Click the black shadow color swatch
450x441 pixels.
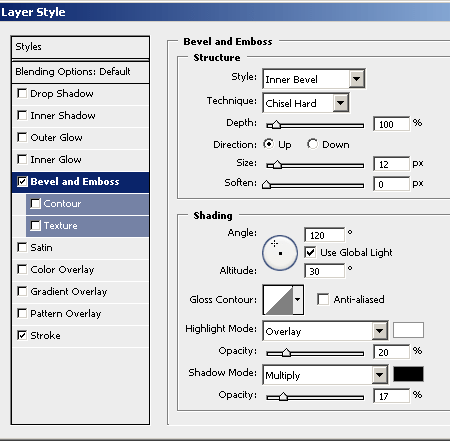[408, 374]
